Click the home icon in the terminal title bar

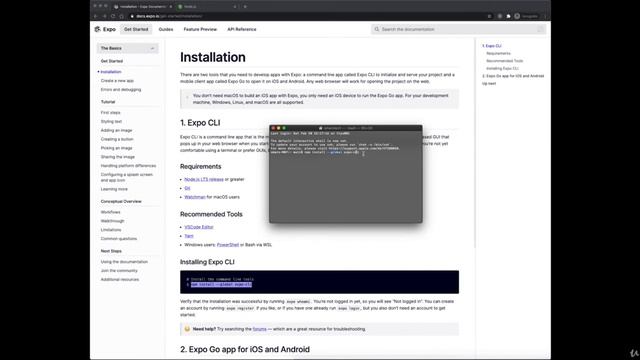point(320,128)
